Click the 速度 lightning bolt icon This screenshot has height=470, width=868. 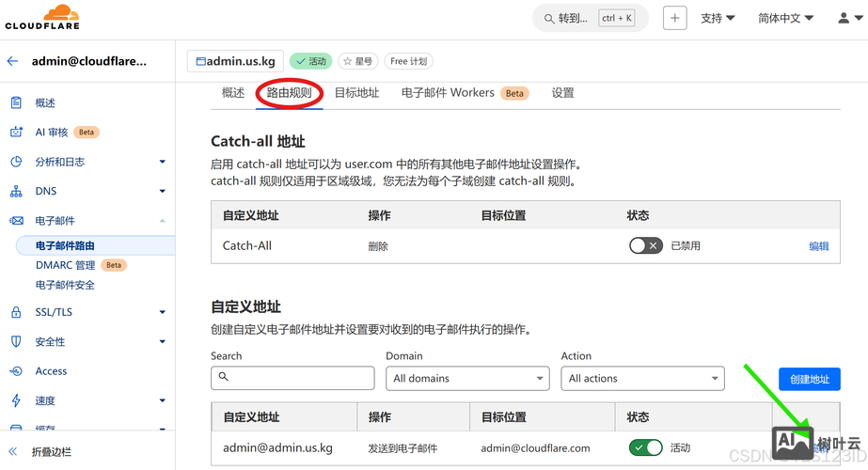(16, 400)
